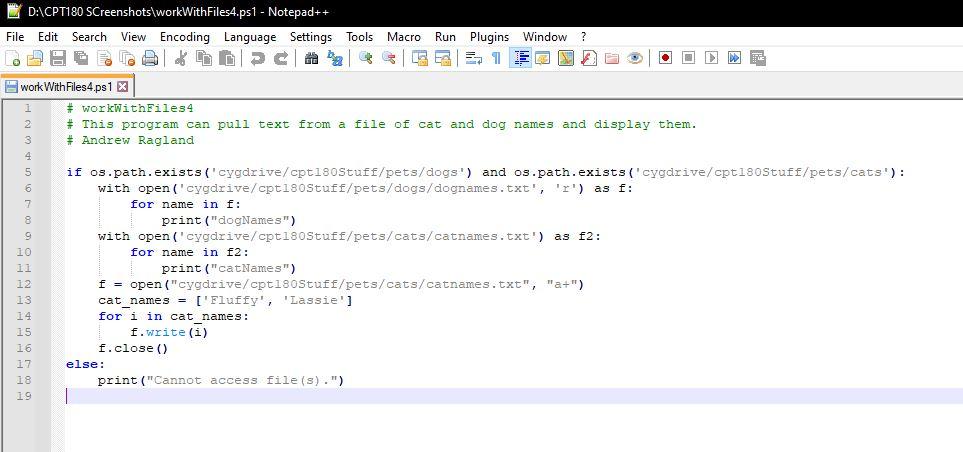The image size is (963, 452).
Task: Start recording a macro with red dot
Action: [x=666, y=58]
